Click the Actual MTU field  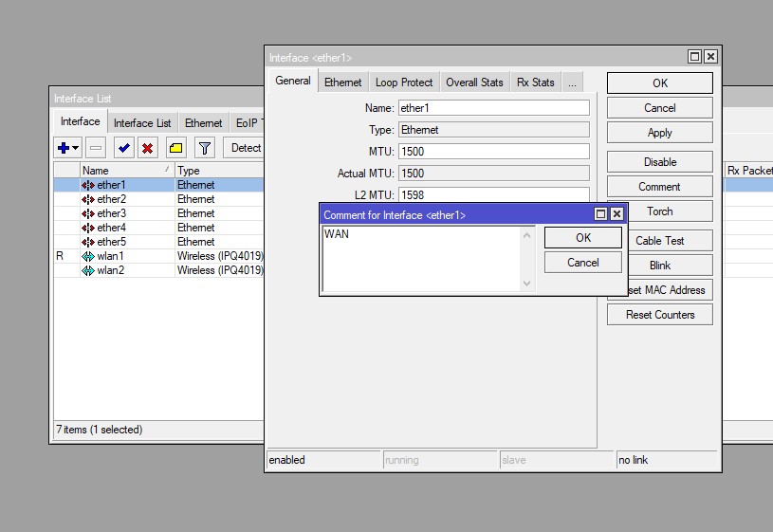[493, 173]
